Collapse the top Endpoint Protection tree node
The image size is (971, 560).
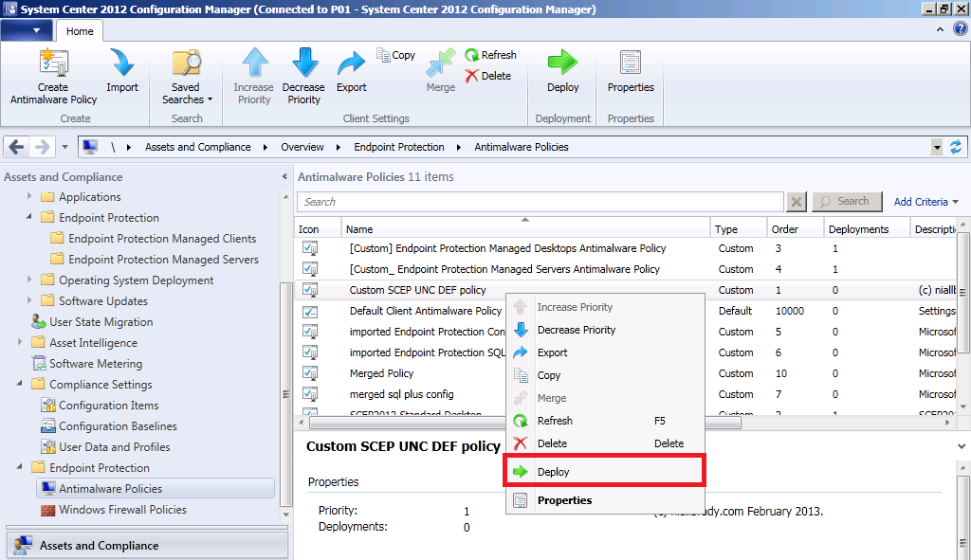(29, 217)
